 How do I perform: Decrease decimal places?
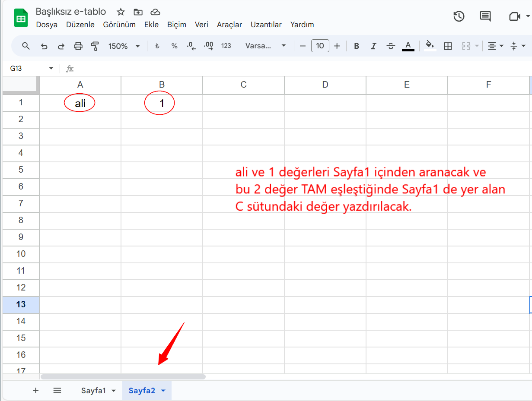[x=191, y=46]
